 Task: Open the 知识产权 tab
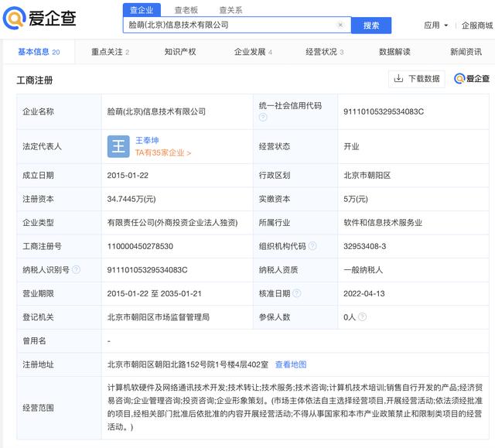point(180,52)
